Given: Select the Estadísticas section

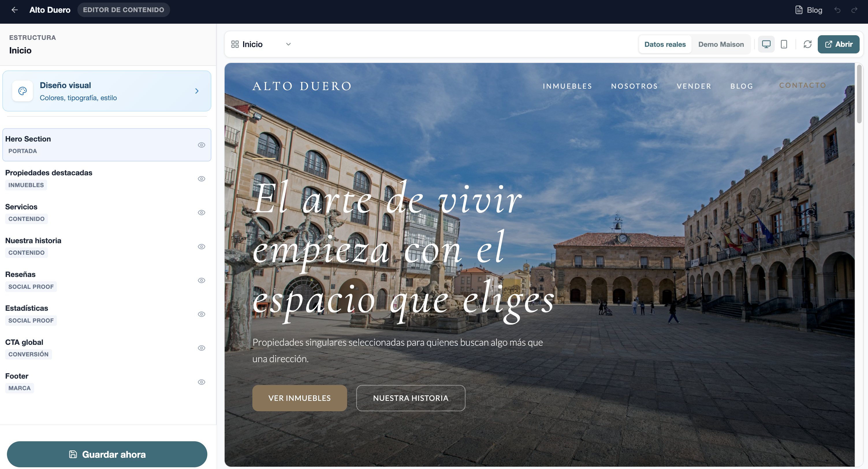Looking at the screenshot, I should tap(107, 314).
